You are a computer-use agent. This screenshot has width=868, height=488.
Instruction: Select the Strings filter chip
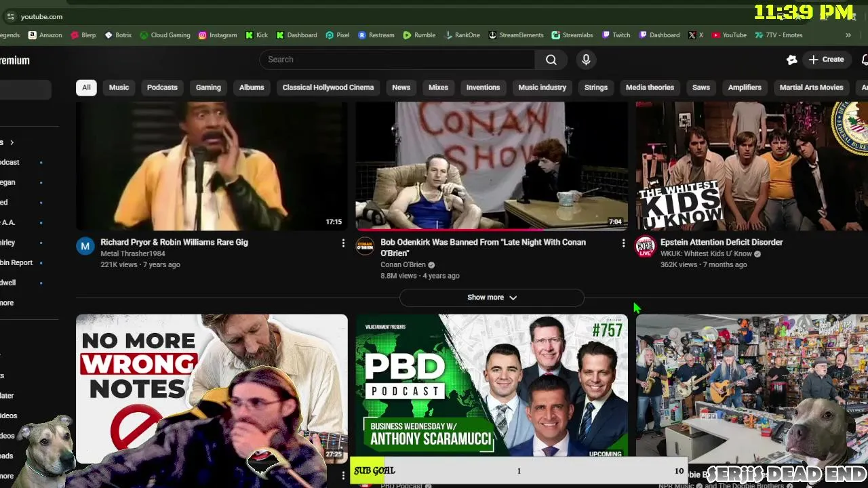(x=596, y=87)
